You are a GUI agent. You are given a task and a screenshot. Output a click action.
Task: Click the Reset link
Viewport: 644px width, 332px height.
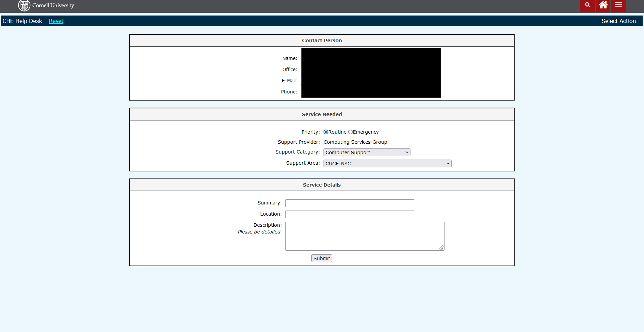pos(56,21)
